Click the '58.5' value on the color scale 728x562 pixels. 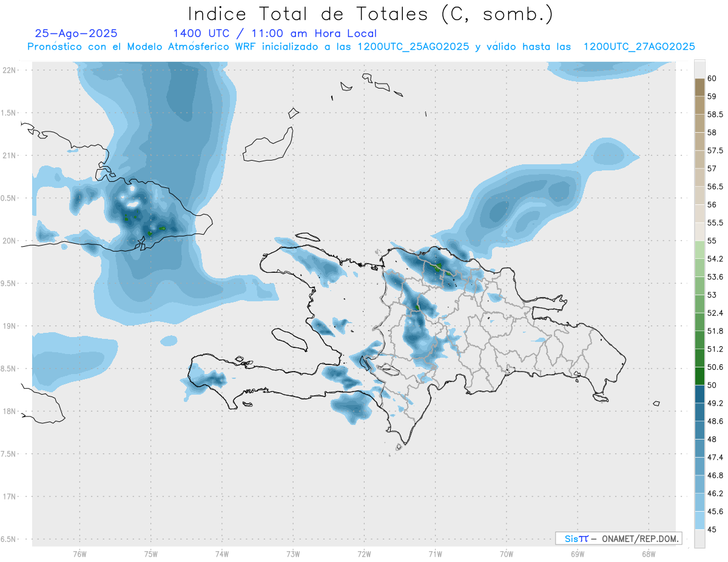point(715,115)
